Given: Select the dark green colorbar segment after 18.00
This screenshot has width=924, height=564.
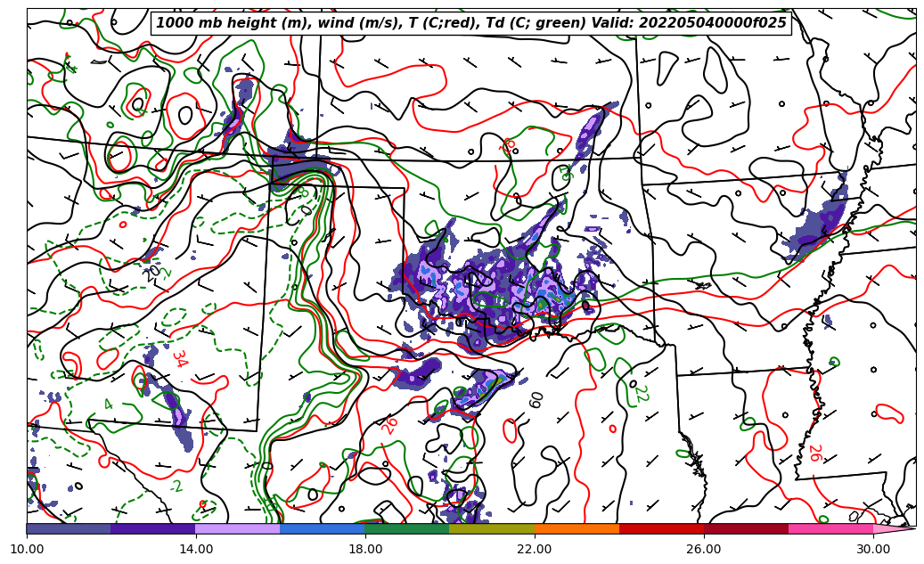Looking at the screenshot, I should tap(407, 528).
